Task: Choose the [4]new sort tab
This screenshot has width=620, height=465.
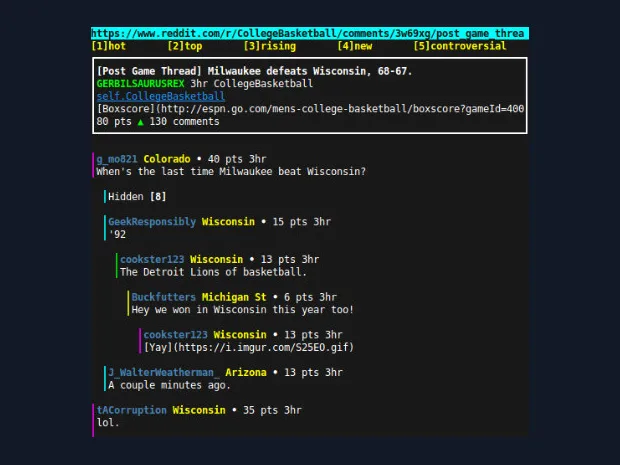Action: [x=354, y=46]
